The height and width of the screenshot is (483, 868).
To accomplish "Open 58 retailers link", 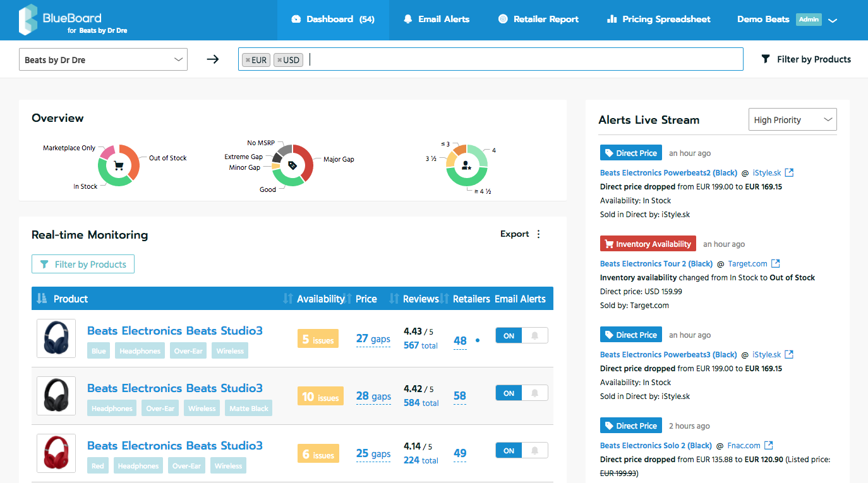I will click(x=460, y=397).
